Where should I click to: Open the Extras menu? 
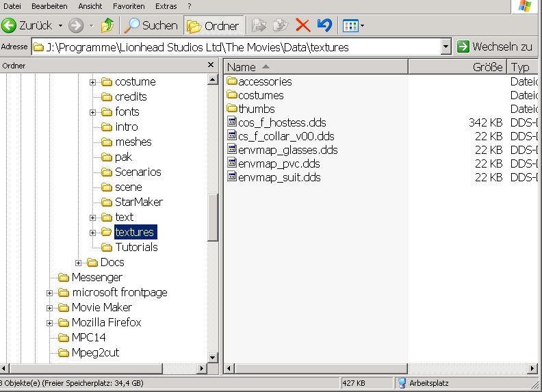click(166, 6)
